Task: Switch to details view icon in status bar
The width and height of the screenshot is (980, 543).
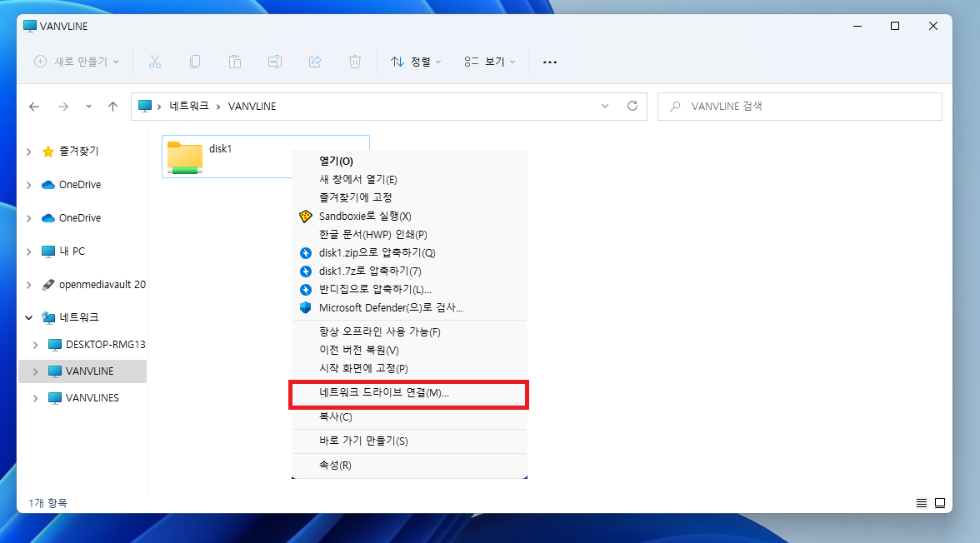Action: tap(922, 503)
